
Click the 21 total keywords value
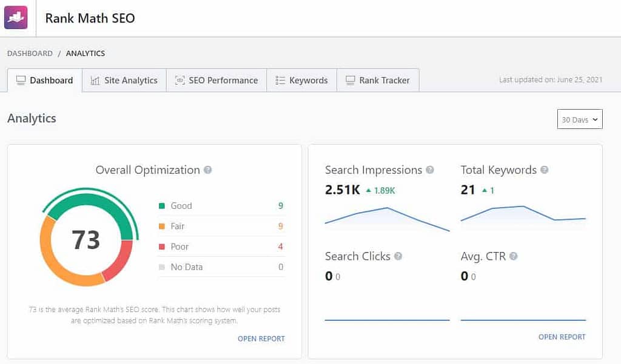468,190
